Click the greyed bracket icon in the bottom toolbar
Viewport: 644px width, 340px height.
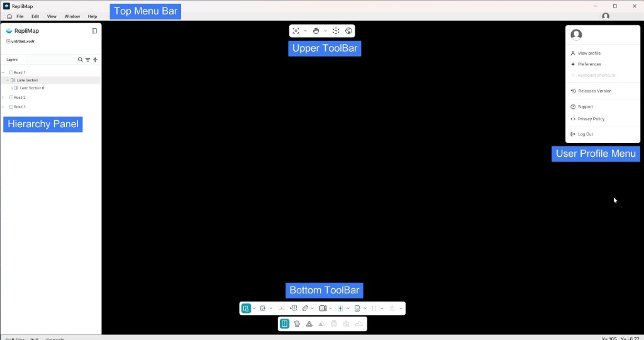pos(374,309)
